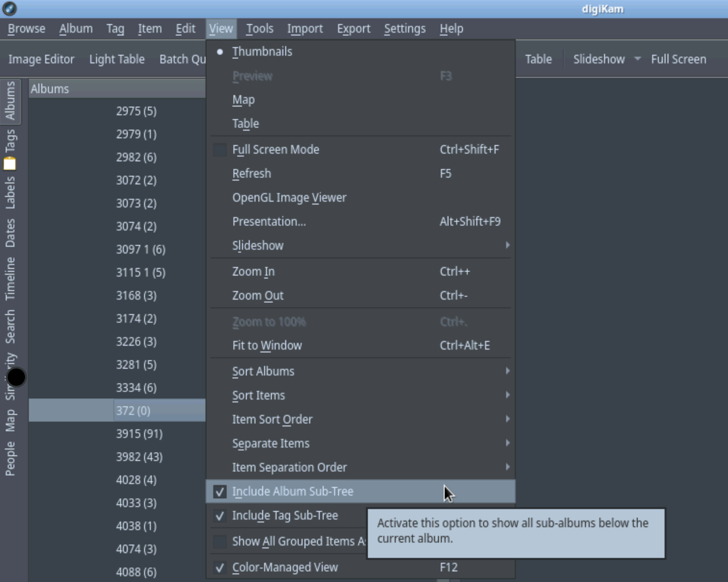The height and width of the screenshot is (582, 728).
Task: Start Slideshow from the toolbar
Action: click(x=599, y=59)
